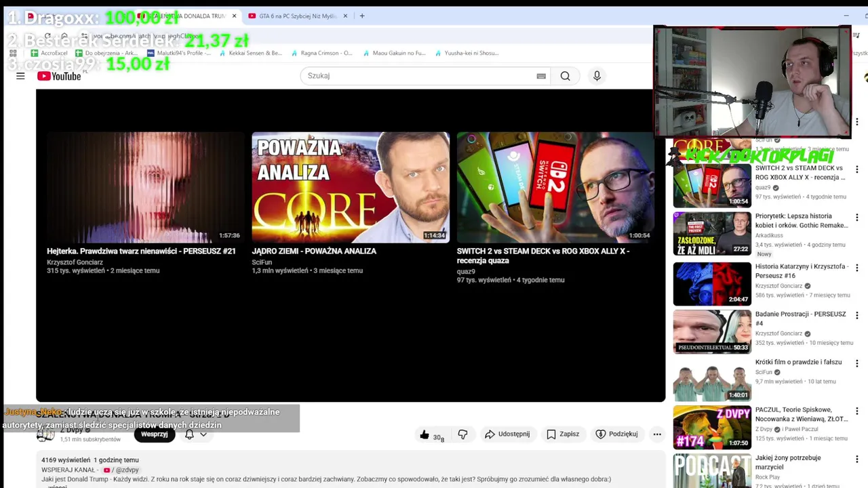The image size is (868, 488).
Task: Play the JĄDRO ZIEMI end-screen thumbnail
Action: point(351,187)
